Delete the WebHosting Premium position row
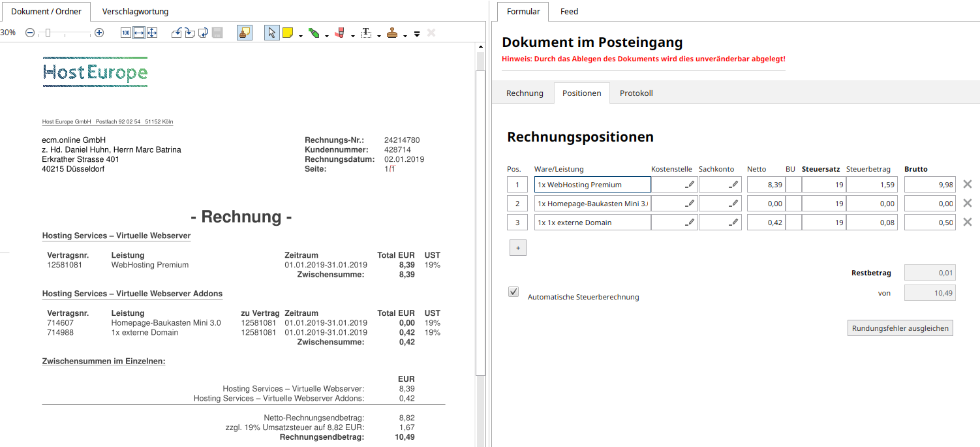This screenshot has width=980, height=447. (968, 185)
